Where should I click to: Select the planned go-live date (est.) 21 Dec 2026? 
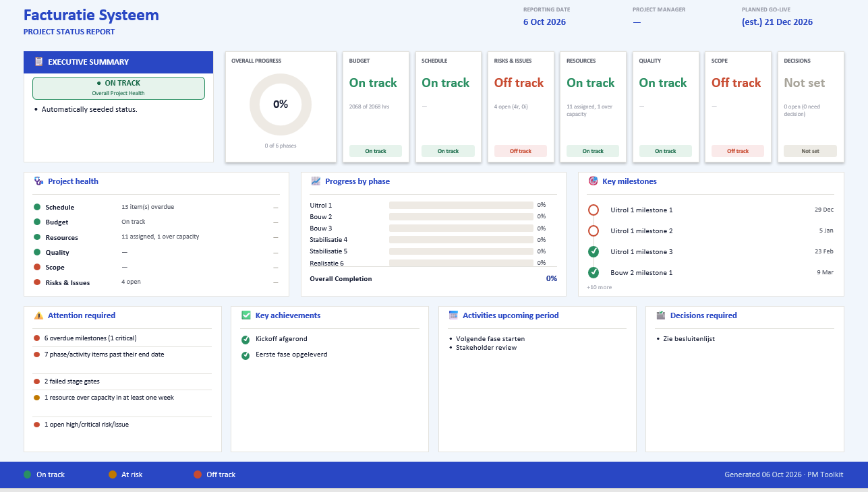pos(777,22)
